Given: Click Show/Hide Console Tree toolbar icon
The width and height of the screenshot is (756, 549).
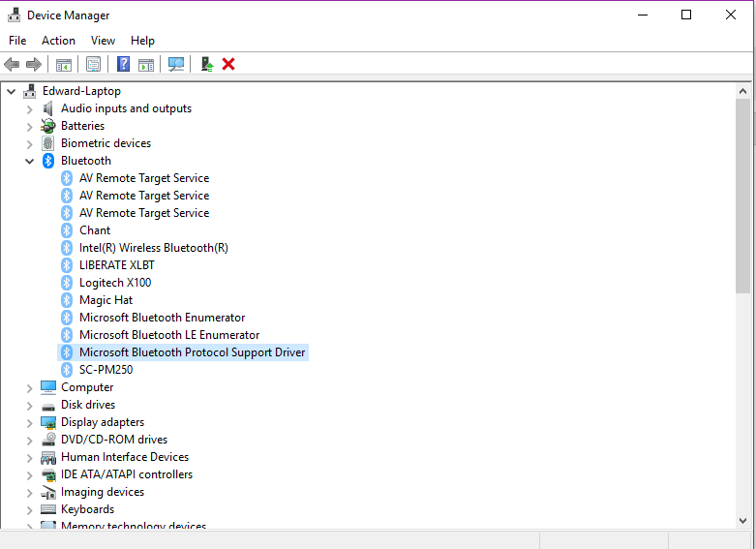Looking at the screenshot, I should [x=64, y=64].
